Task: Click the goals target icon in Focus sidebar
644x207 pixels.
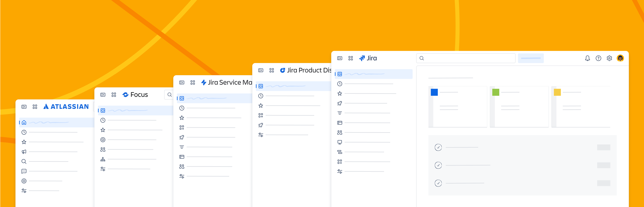Action: pos(103,140)
